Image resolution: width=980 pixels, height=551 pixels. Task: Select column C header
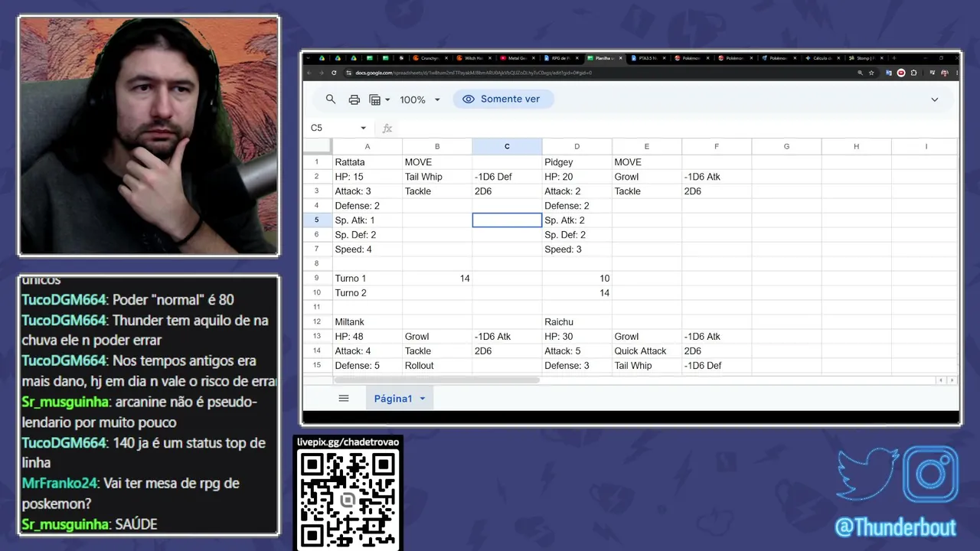(x=507, y=146)
